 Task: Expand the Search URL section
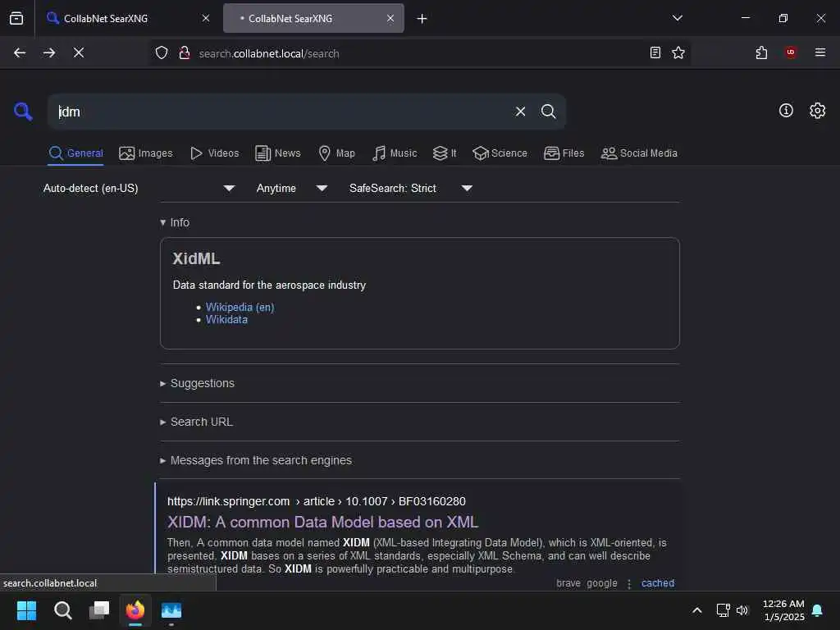click(x=197, y=422)
